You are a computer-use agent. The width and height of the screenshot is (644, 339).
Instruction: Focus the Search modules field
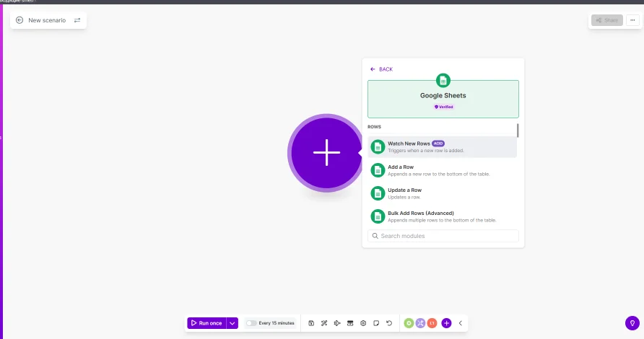coord(443,236)
